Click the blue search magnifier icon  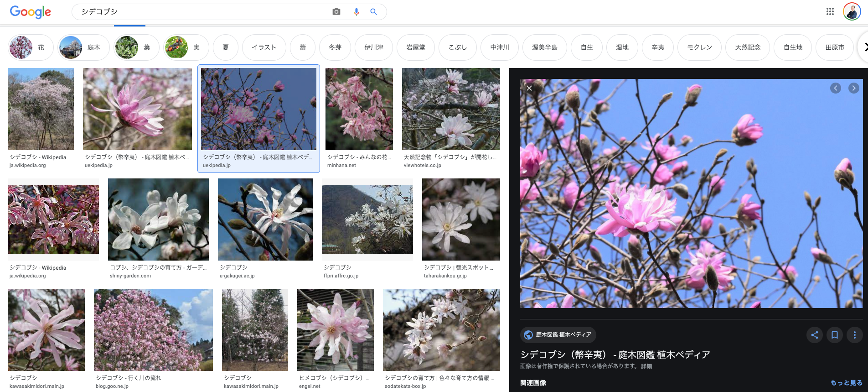[373, 12]
